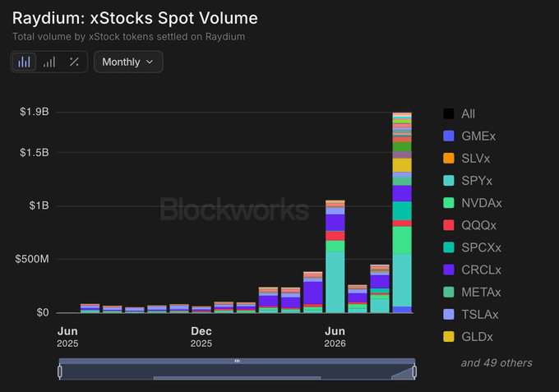The width and height of the screenshot is (559, 392).
Task: Open the Monthly interval dropdown
Action: click(128, 62)
